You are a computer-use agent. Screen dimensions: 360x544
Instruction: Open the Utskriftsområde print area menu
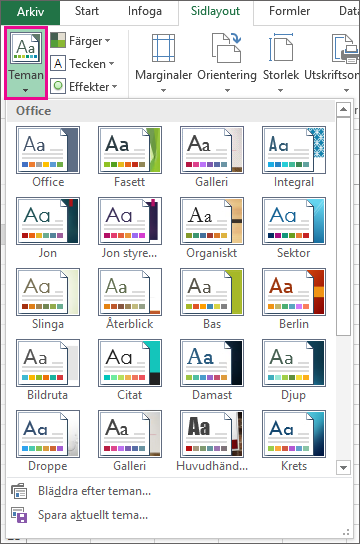332,63
